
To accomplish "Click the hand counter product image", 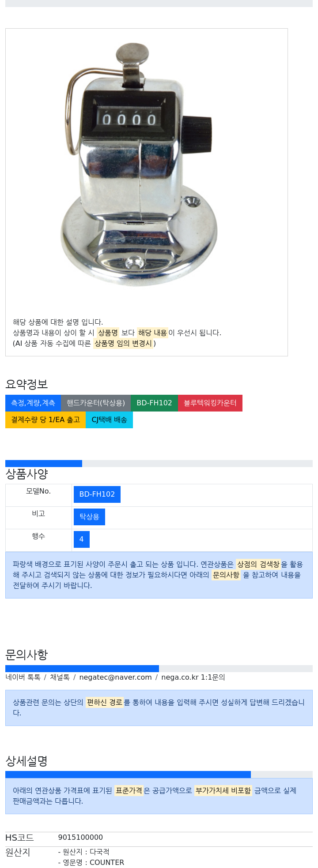I will pyautogui.click(x=139, y=164).
